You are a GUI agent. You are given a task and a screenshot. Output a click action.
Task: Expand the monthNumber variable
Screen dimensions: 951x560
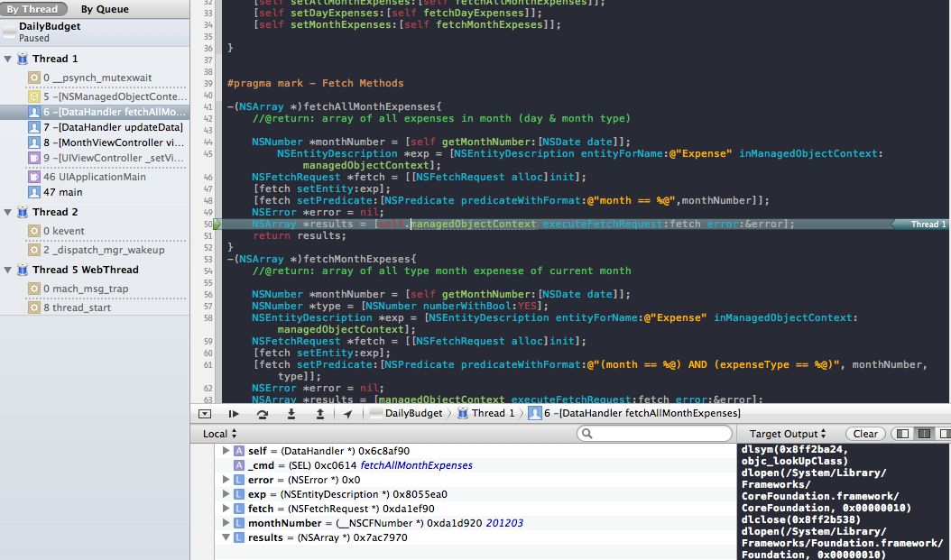(226, 523)
